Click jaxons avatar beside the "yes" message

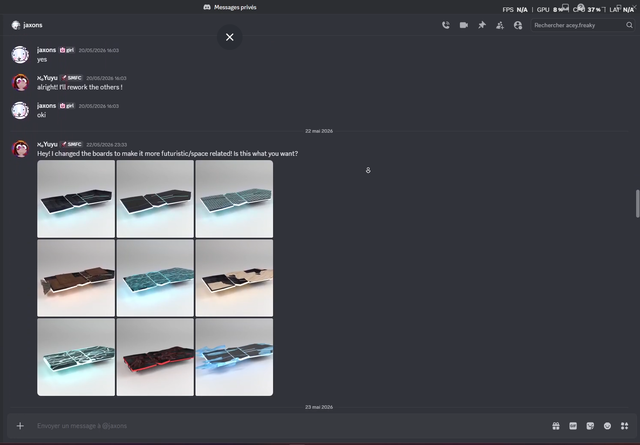coord(20,54)
